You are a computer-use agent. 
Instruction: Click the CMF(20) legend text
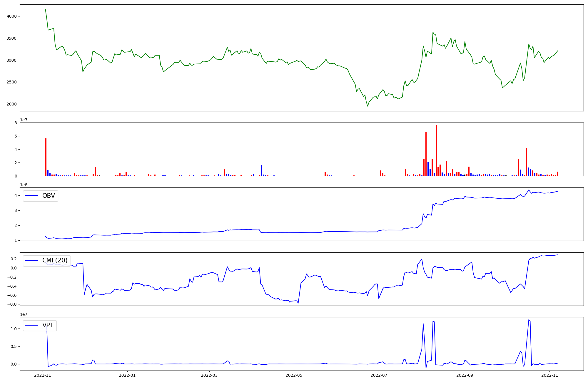[x=55, y=260]
